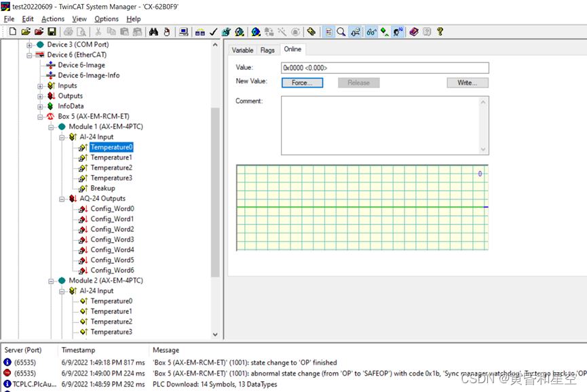Screen dimensions: 587x392
Task: Select Device 6-Image-Info tree item
Action: 89,75
